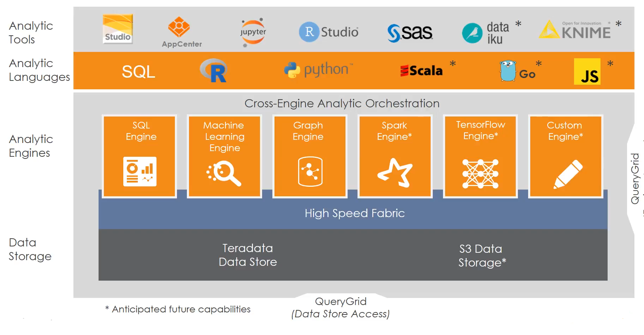This screenshot has width=644, height=335.
Task: Click S3 Data Storage label
Action: (482, 256)
